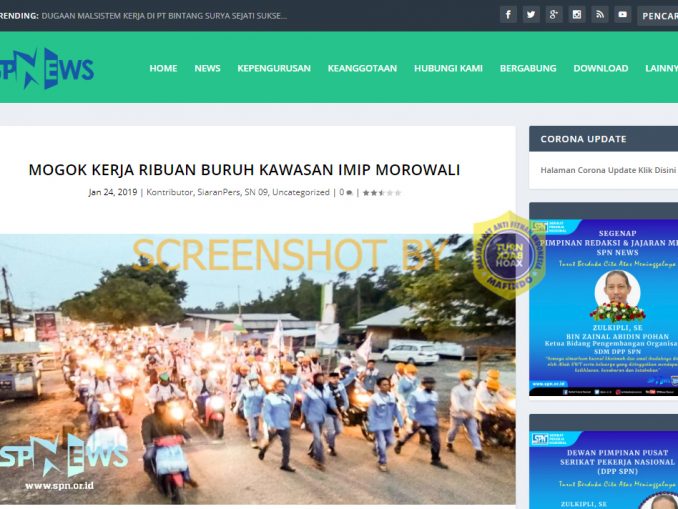Viewport: 678px width, 509px height.
Task: Go to the HOME menu item
Action: tap(163, 68)
